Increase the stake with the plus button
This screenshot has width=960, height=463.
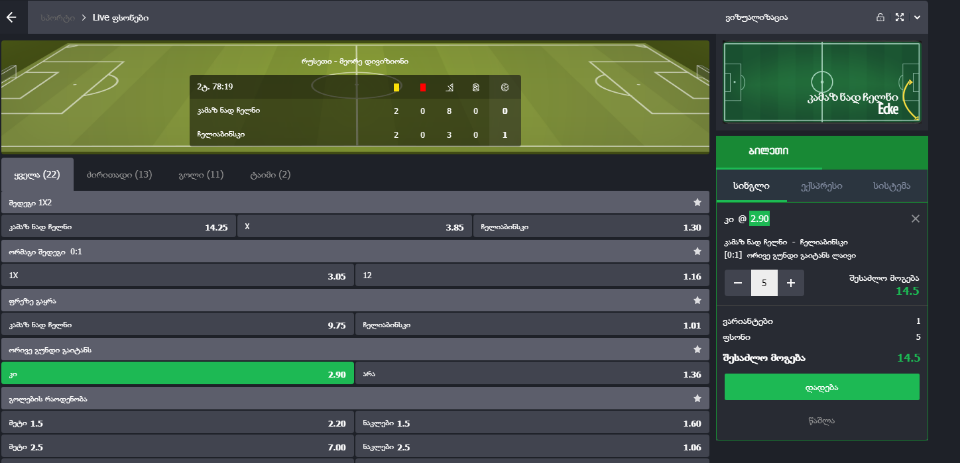click(x=791, y=283)
